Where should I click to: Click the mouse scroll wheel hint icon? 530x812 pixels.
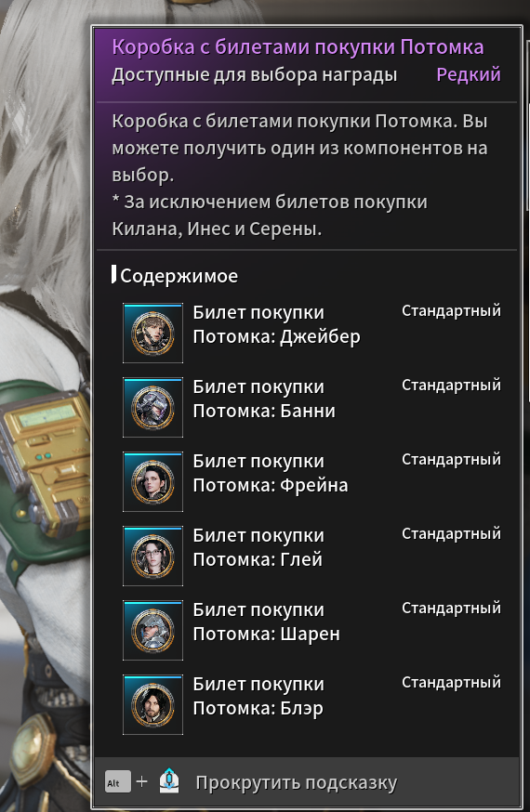[169, 781]
